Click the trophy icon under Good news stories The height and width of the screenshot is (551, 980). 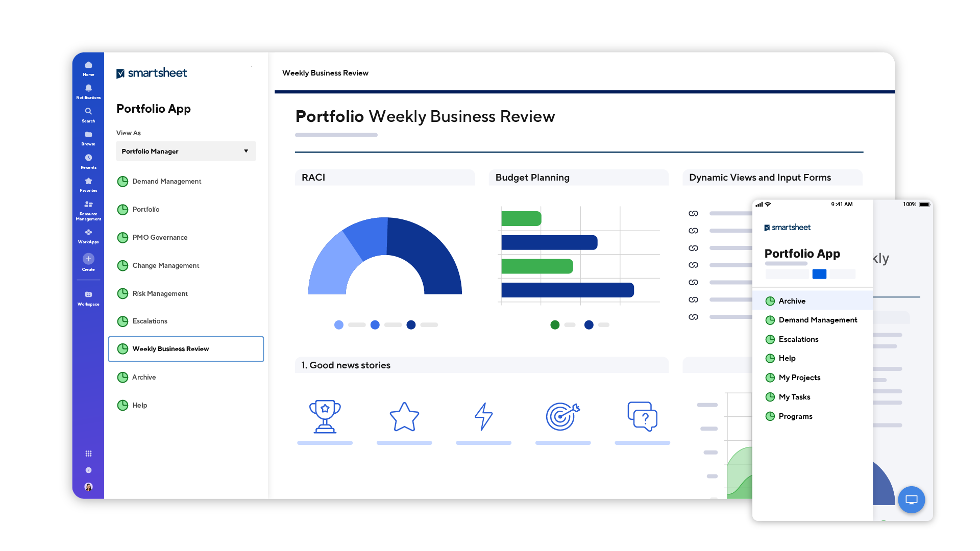(x=325, y=416)
